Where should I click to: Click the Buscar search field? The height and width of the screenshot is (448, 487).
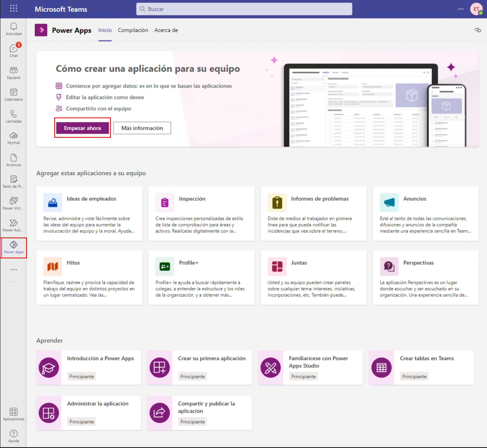click(244, 9)
